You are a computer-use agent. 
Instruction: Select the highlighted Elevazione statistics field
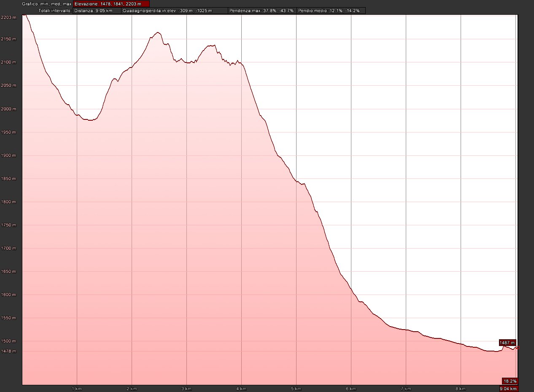(111, 4)
